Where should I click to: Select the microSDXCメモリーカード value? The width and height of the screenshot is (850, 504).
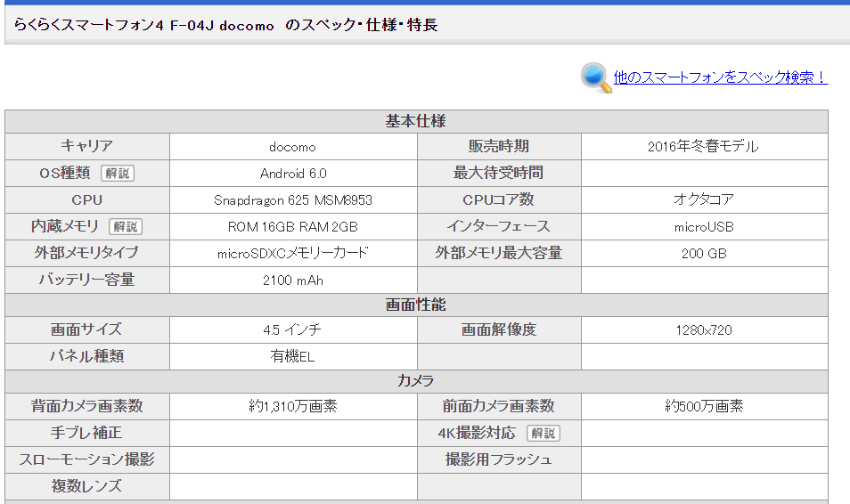293,253
